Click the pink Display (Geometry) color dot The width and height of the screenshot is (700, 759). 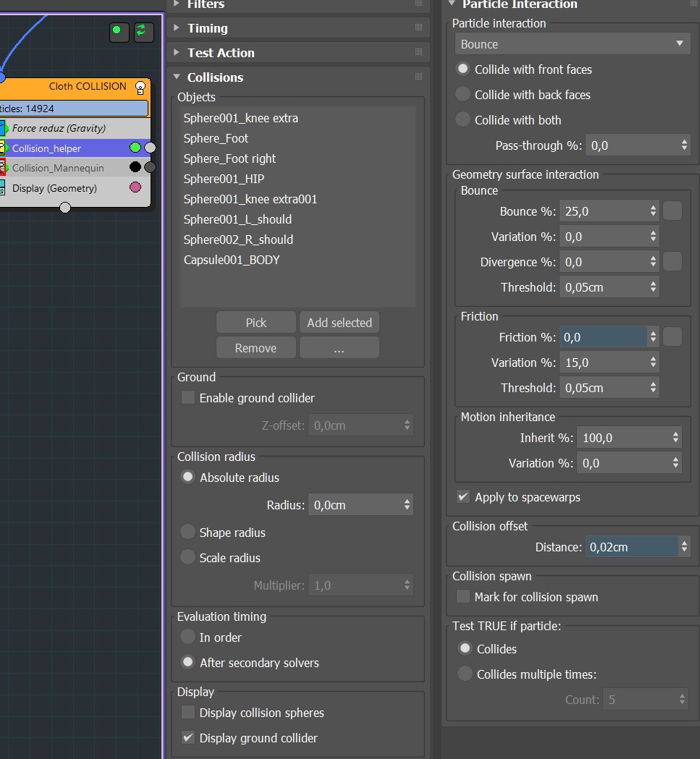[x=135, y=188]
